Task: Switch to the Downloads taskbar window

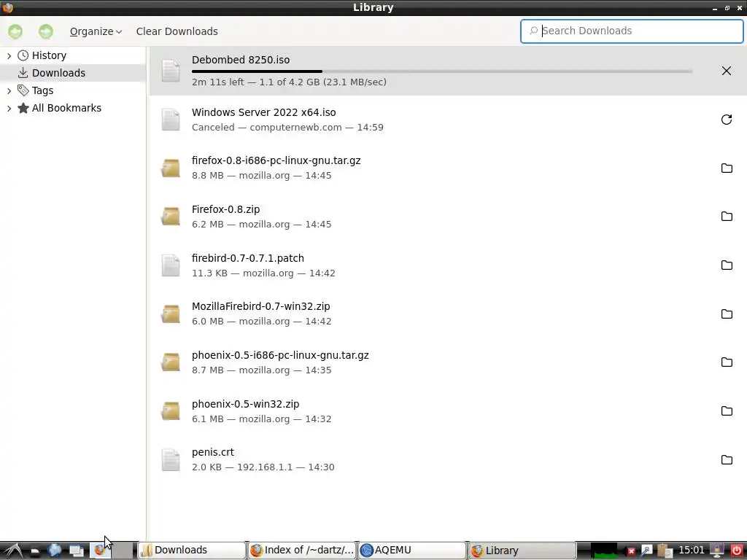Action: click(192, 551)
